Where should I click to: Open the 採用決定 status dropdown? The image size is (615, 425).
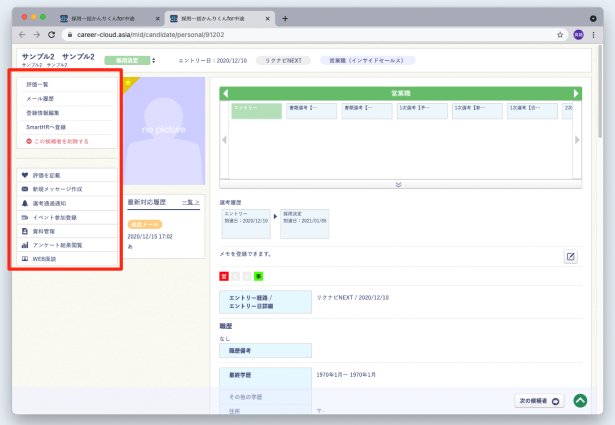coord(153,60)
